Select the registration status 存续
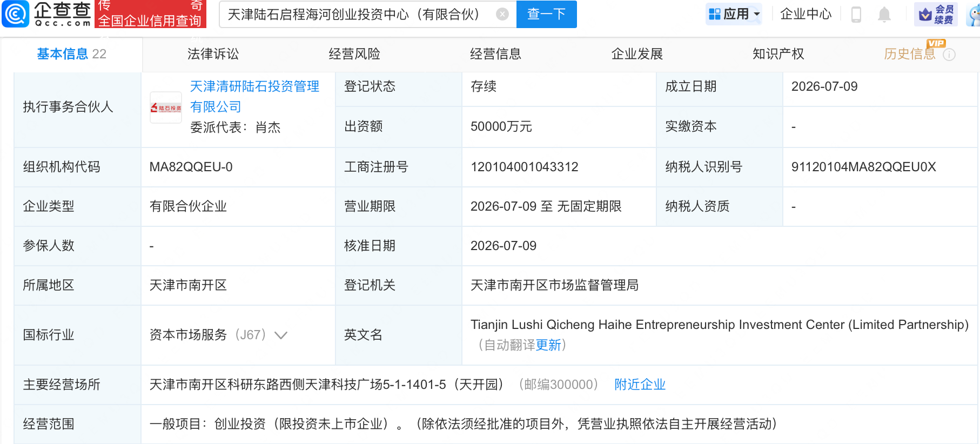 484,86
